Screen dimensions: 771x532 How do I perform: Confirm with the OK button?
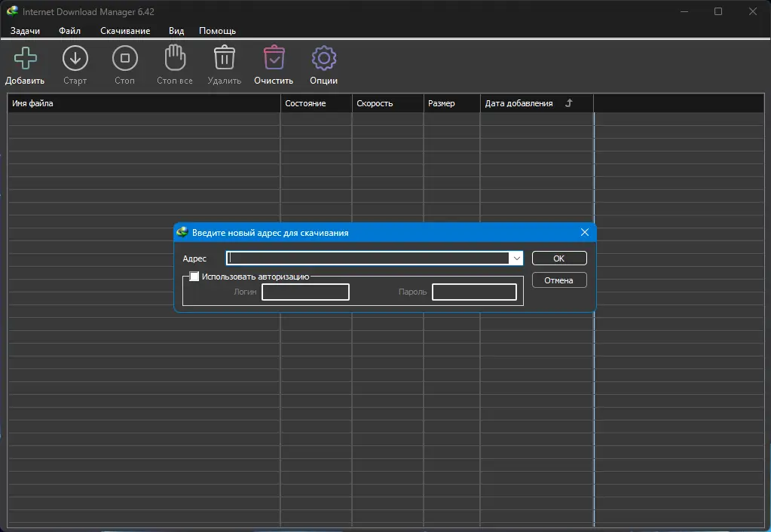pos(559,258)
